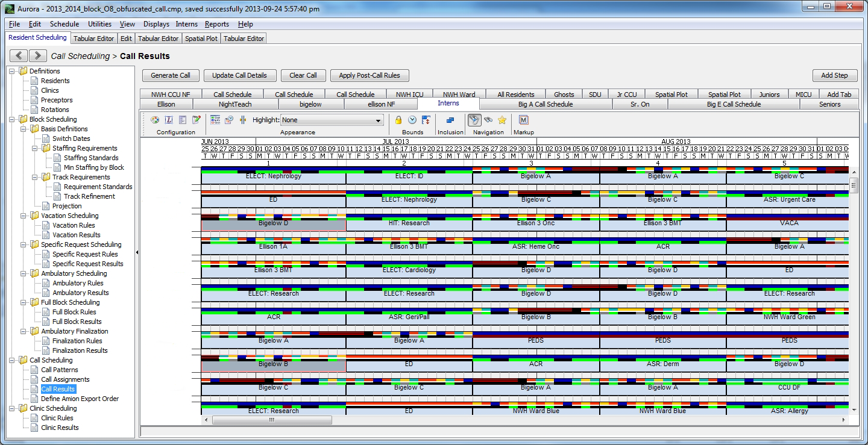
Task: Click the back arrow navigation button
Action: point(18,55)
